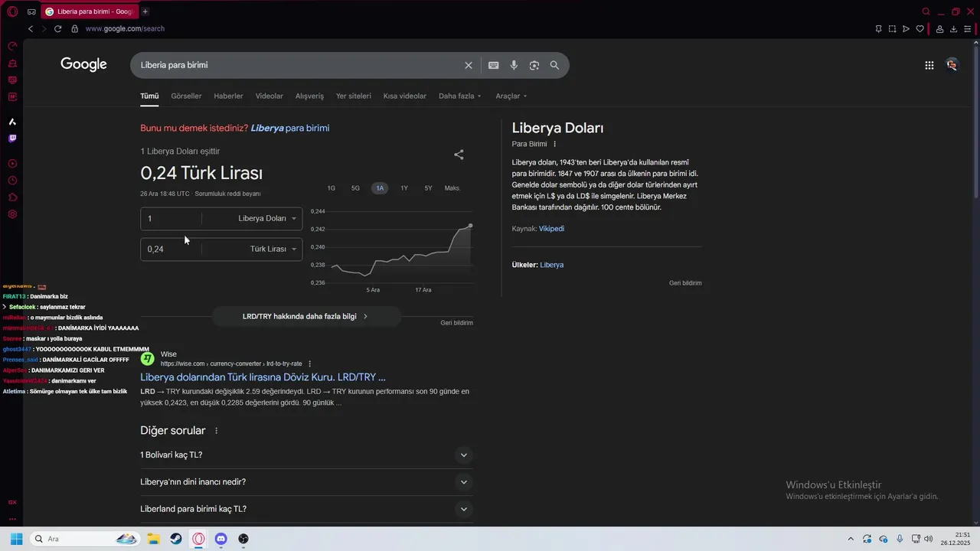The height and width of the screenshot is (551, 980).
Task: Select the 1G chart range
Action: pos(332,188)
